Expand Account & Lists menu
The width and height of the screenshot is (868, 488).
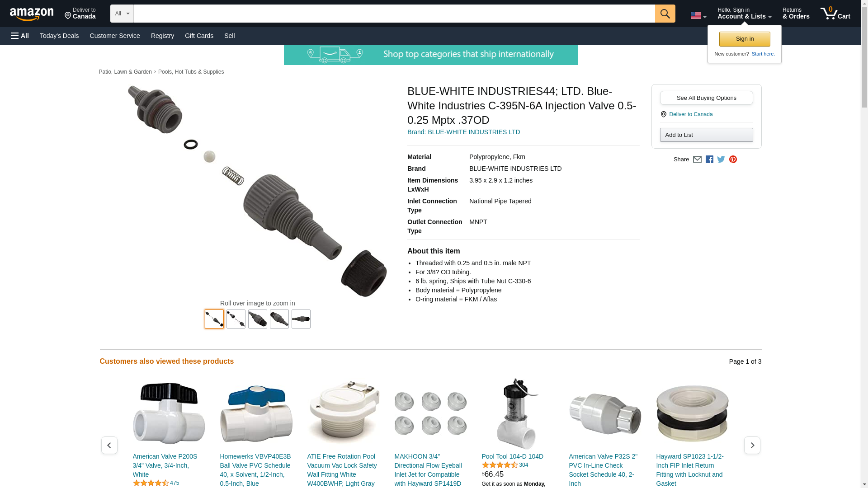click(744, 14)
